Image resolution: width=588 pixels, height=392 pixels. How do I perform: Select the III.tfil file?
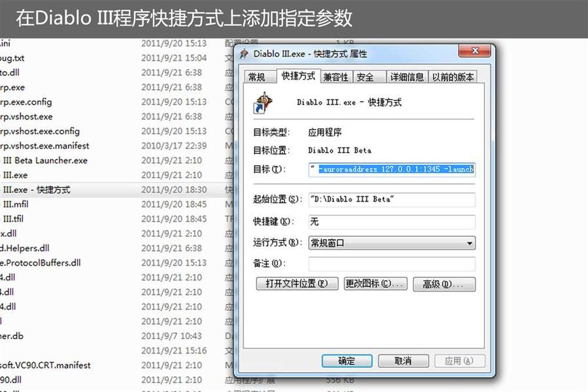pos(13,219)
